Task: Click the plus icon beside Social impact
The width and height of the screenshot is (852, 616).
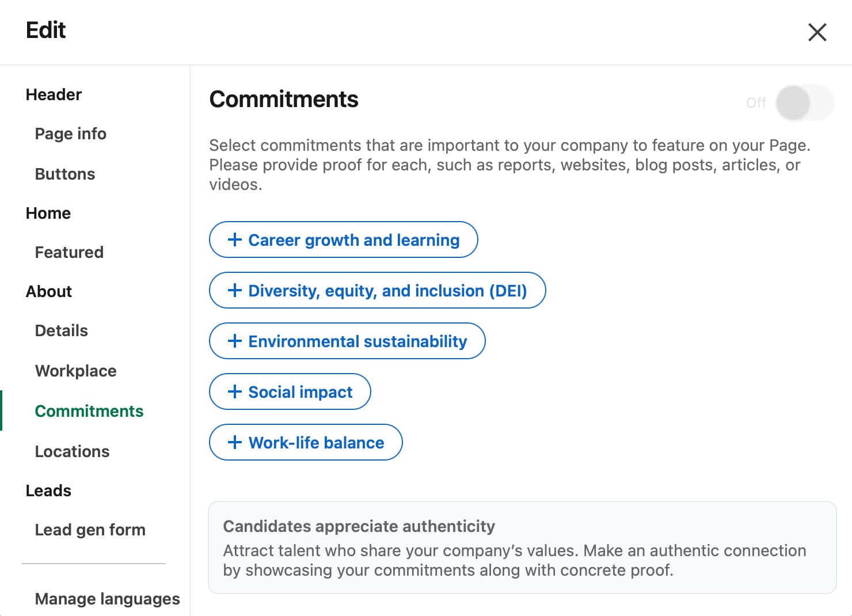Action: pyautogui.click(x=234, y=391)
